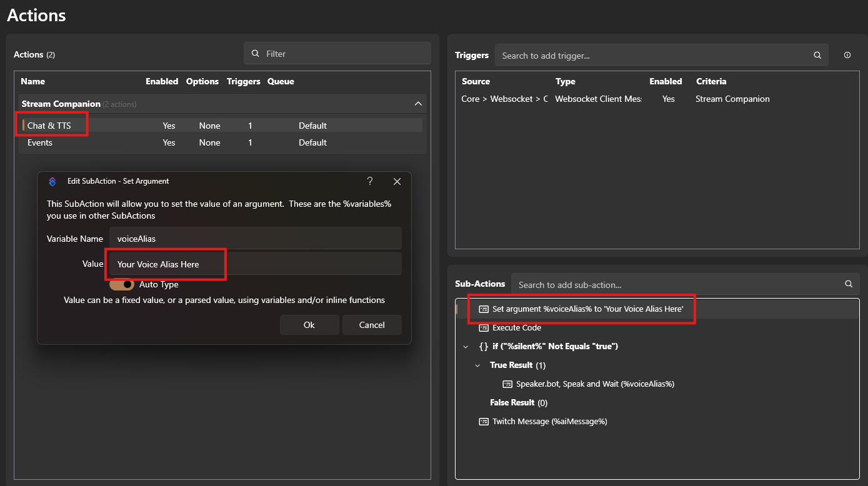Click the Streamer.bot logo in the dialog title bar
Screen dimensions: 868x486
tap(52, 181)
